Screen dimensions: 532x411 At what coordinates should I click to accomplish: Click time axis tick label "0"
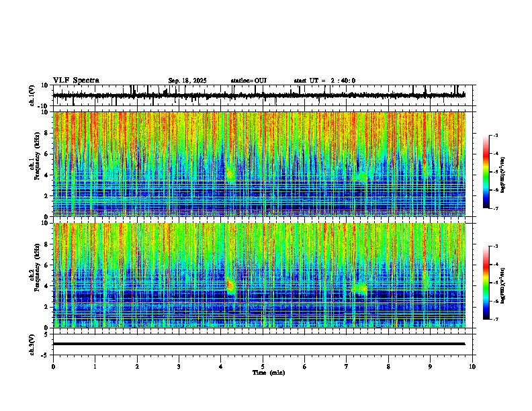coord(53,367)
